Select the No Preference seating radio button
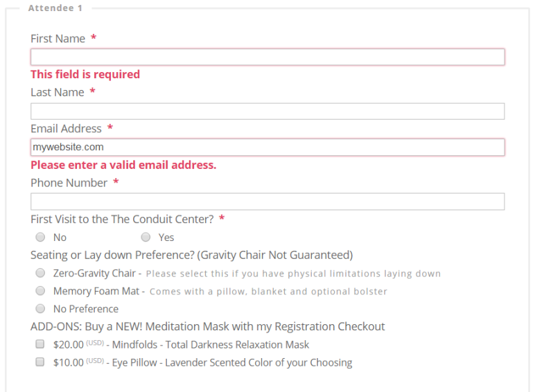 click(x=40, y=308)
